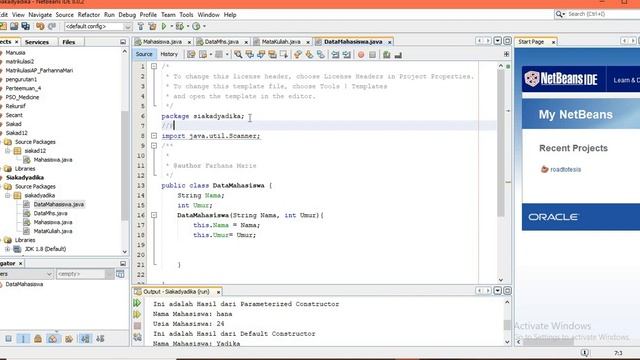The width and height of the screenshot is (640, 360).
Task: Click the red Start Macro Recording icon
Action: [x=361, y=54]
